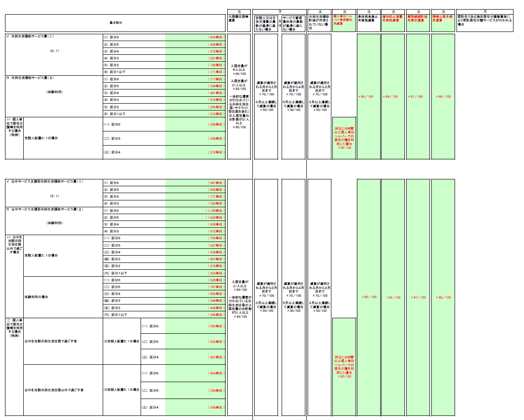Click 'ロ 日中サービス支援型共同生活援助サービス費(Ⅱ)' label
Screen dimensions: 524x420
(x=45, y=210)
